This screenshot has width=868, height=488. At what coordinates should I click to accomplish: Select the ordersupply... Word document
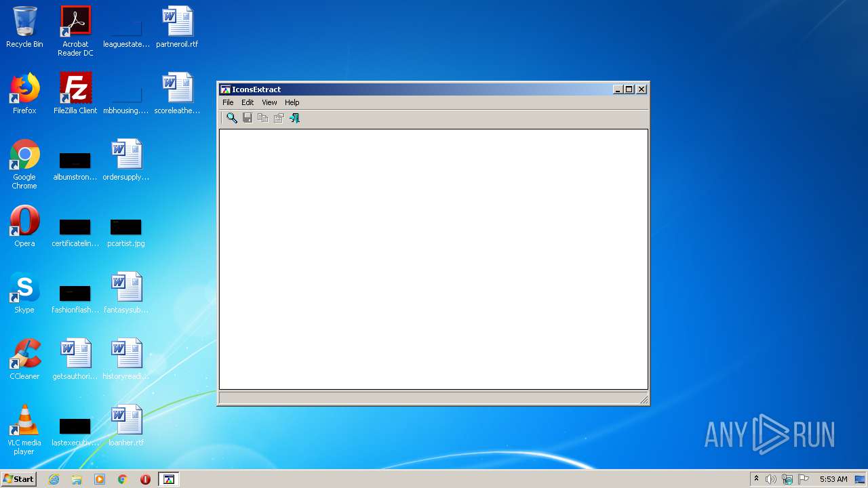click(x=126, y=161)
